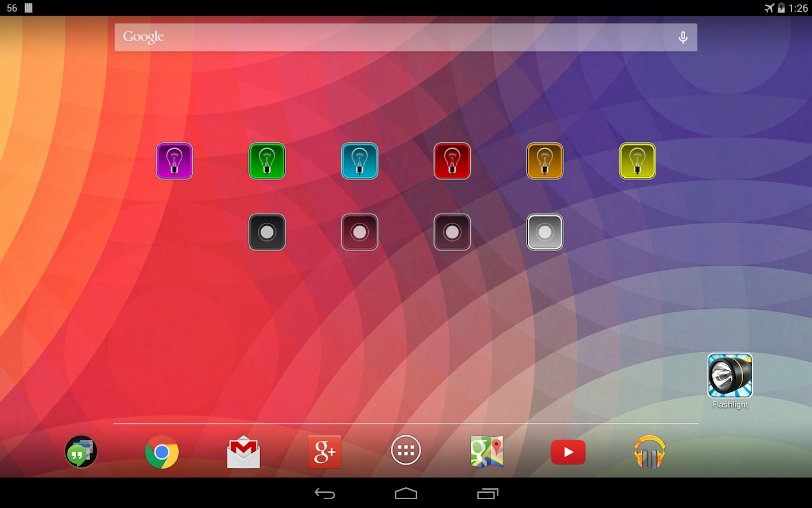The image size is (812, 508).
Task: Tap the yellow light bulb widget
Action: pyautogui.click(x=637, y=161)
